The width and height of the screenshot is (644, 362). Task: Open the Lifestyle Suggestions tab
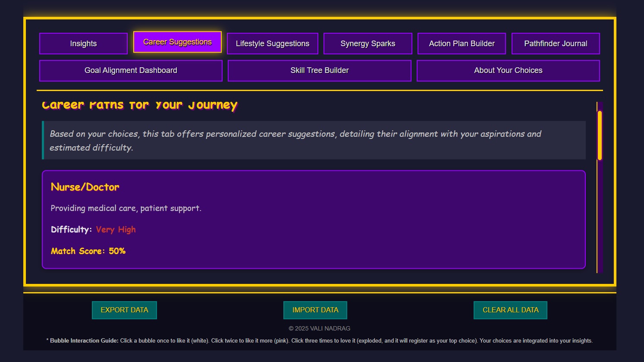[x=272, y=43]
